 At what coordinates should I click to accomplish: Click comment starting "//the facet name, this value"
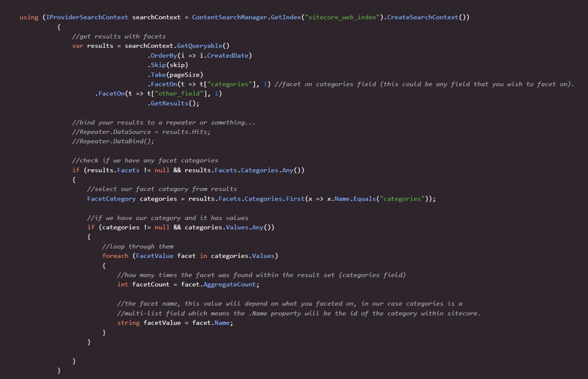pyautogui.click(x=290, y=303)
